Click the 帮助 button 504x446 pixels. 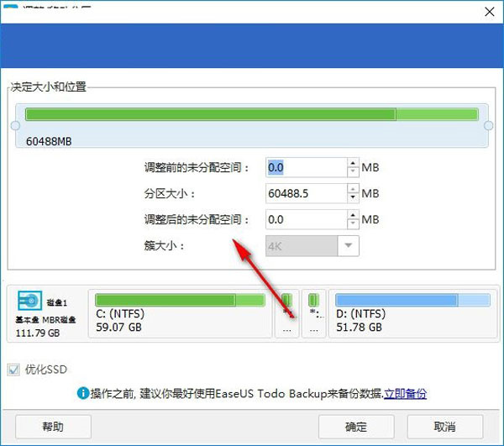(x=53, y=427)
